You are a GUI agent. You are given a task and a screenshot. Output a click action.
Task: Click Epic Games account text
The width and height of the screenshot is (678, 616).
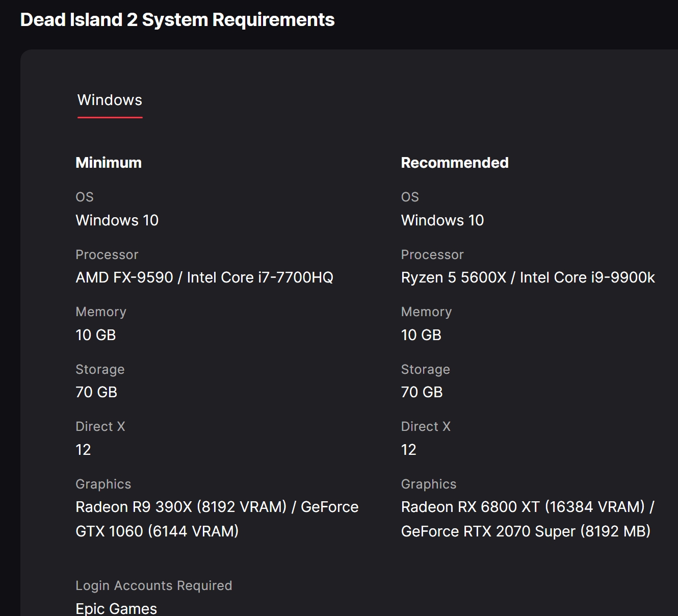click(116, 608)
